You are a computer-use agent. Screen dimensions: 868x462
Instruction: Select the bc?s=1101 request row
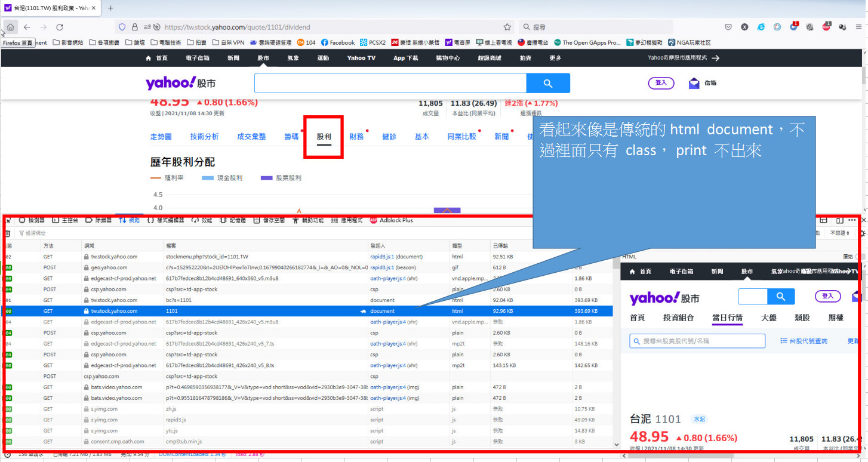click(309, 300)
